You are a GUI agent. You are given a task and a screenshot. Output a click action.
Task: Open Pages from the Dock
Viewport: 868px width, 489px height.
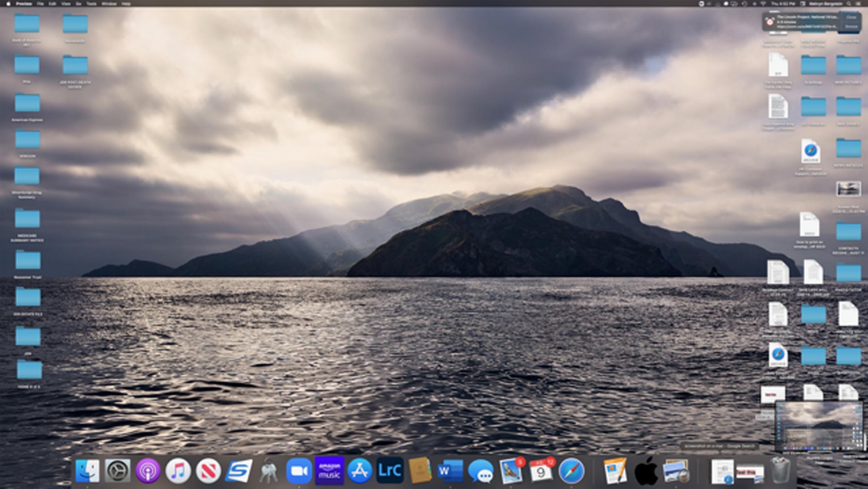click(615, 471)
